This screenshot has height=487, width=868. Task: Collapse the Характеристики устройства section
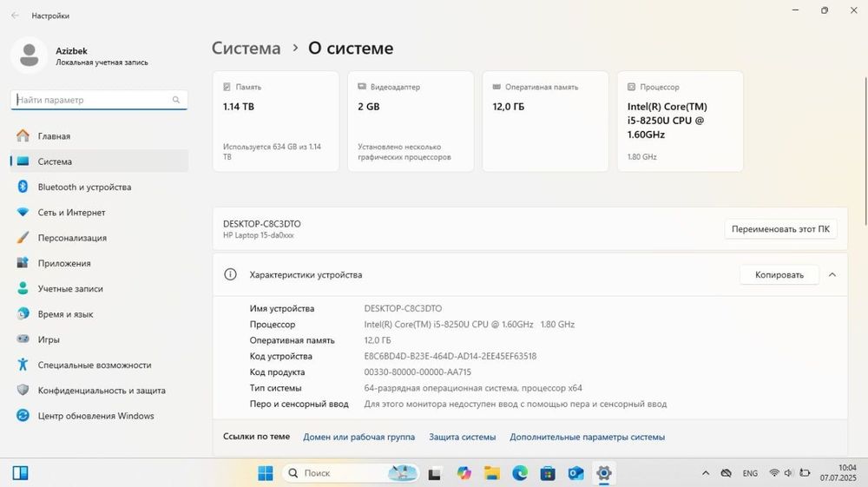[x=832, y=275]
